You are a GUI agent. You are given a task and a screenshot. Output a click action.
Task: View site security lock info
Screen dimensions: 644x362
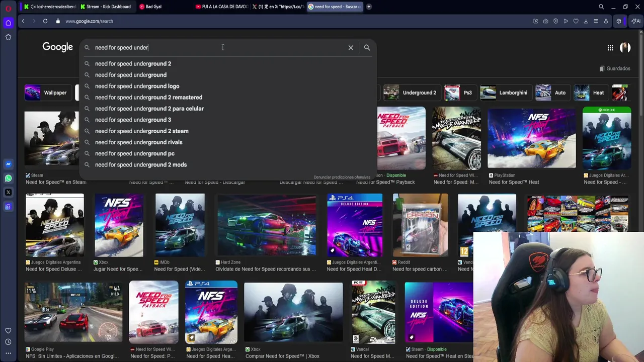click(x=58, y=21)
